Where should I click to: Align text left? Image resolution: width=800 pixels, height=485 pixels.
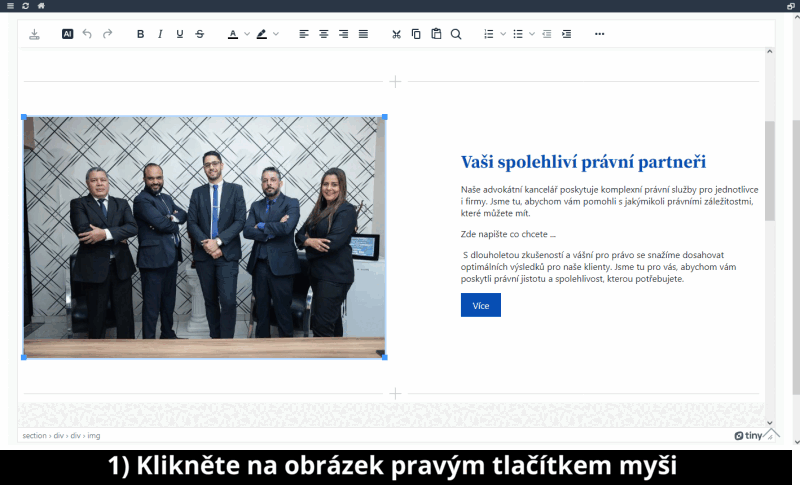[x=304, y=34]
